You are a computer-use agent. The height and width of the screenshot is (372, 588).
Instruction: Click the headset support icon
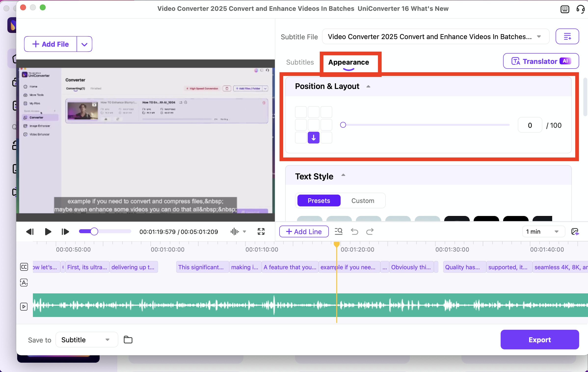coord(581,9)
